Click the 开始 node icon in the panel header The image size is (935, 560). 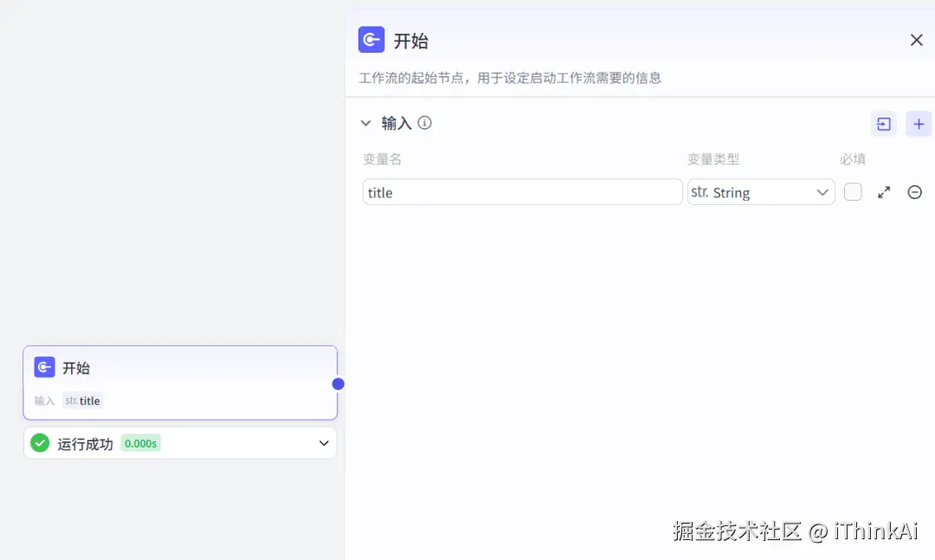[x=371, y=39]
